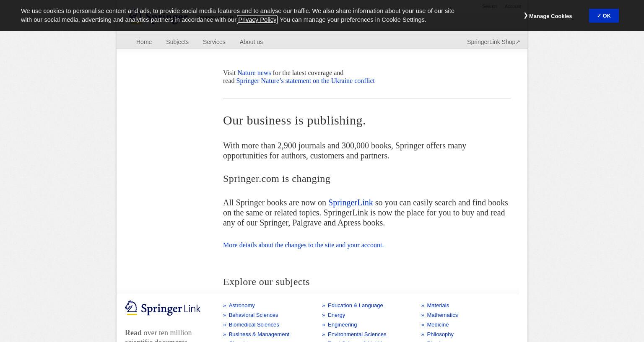Open Manage Cookies settings
The image size is (644, 342).
point(550,16)
